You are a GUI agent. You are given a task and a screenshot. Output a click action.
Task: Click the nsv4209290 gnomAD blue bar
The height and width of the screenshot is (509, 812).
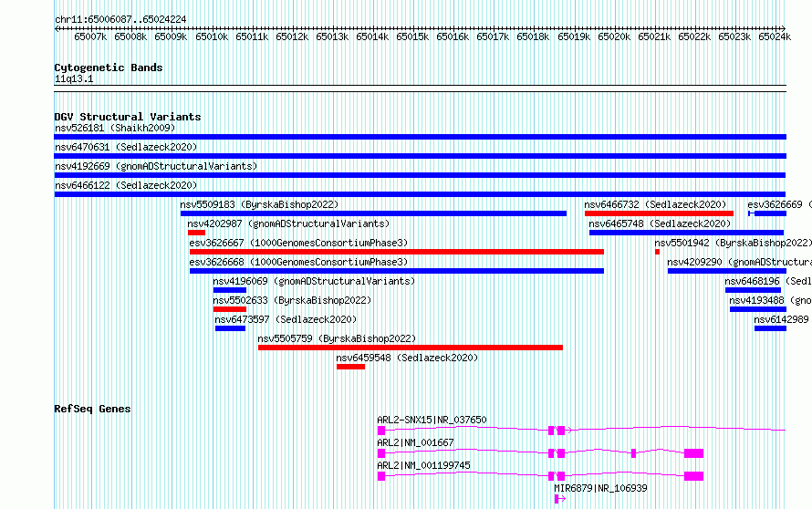[x=727, y=271]
